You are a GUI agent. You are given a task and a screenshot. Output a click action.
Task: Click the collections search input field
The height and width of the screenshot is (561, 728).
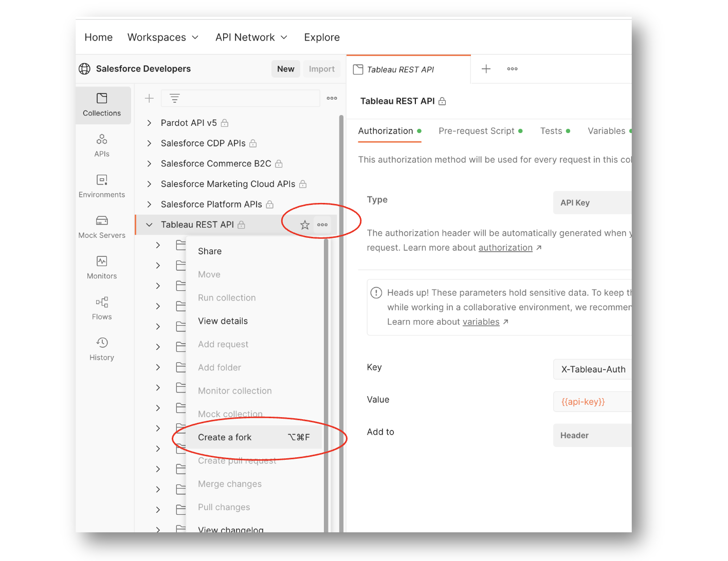coord(240,98)
